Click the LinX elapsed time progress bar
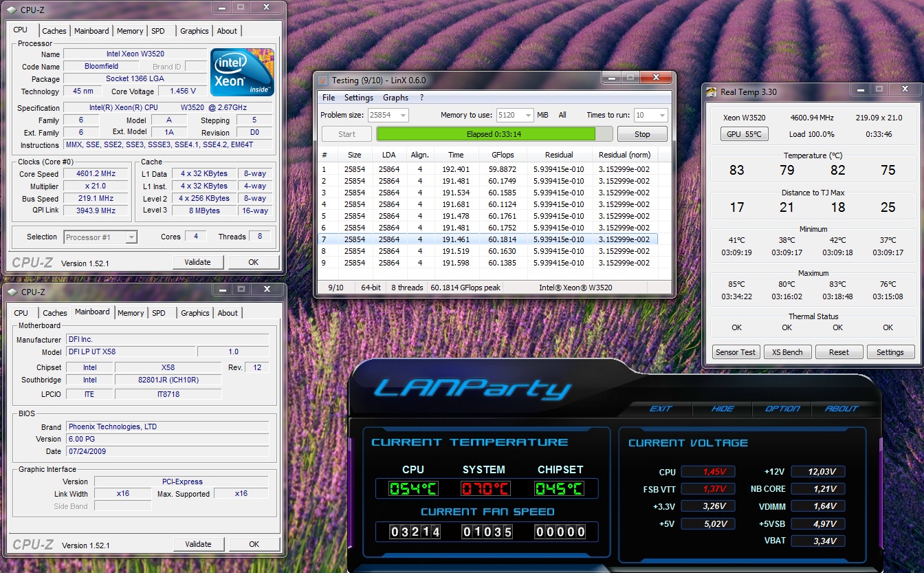 coord(494,134)
